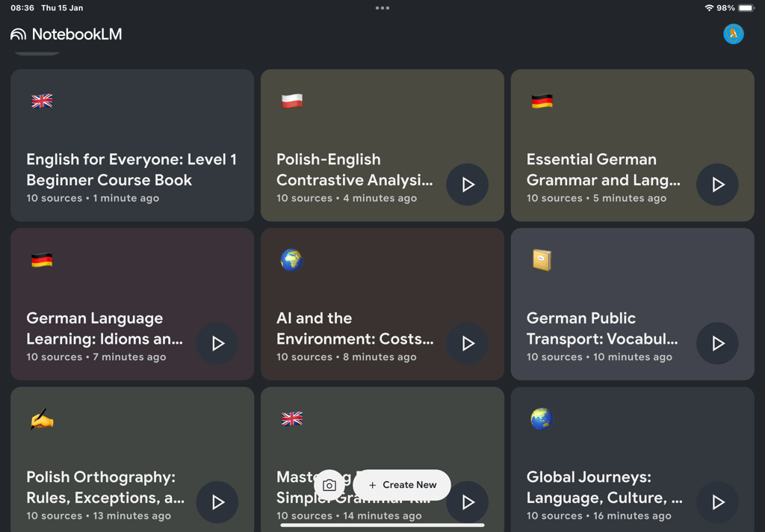Tap the camera icon beside Create New
Screen dimensions: 765x532
tap(329, 485)
